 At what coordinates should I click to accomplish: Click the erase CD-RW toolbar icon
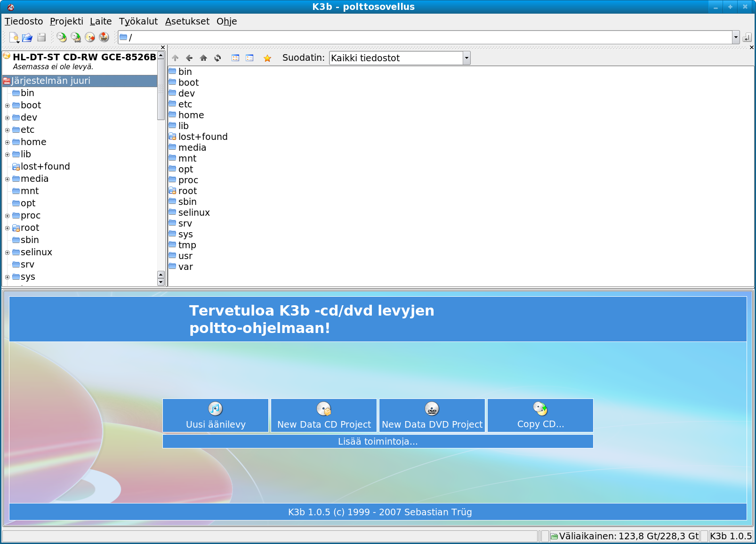coord(90,37)
